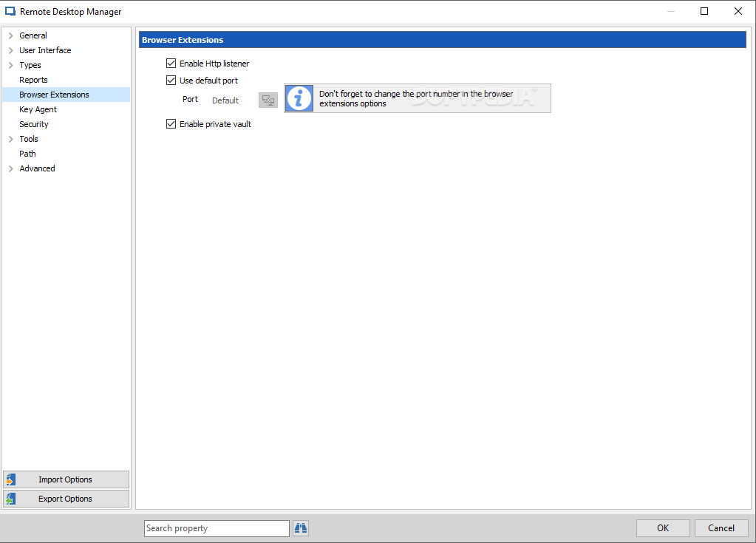Expand the Advanced category arrow

point(10,168)
